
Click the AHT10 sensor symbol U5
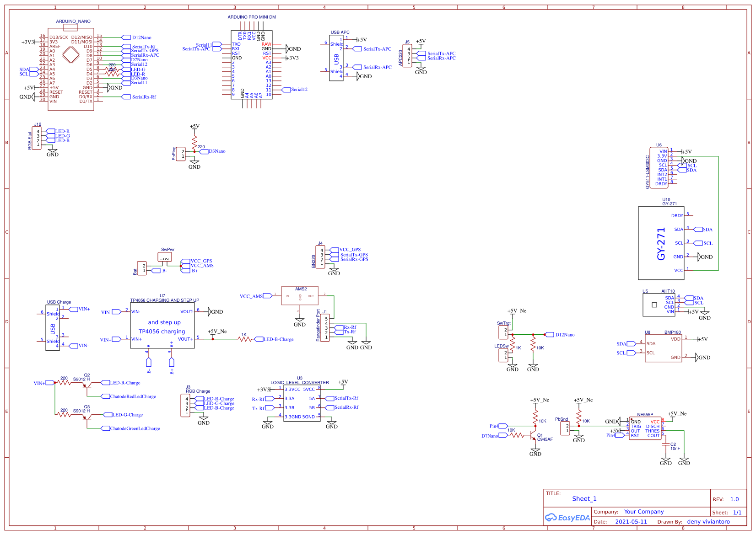click(659, 304)
